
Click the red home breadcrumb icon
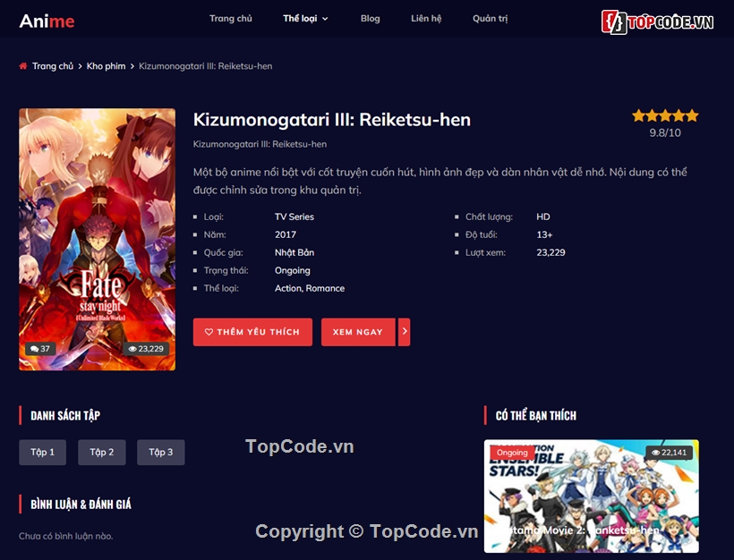click(23, 66)
